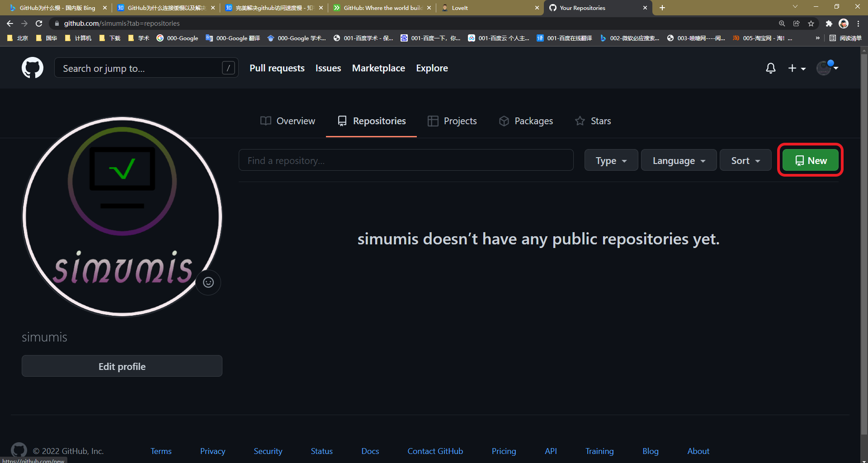This screenshot has height=463, width=868.
Task: Reload the page with browser refresh icon
Action: [39, 23]
